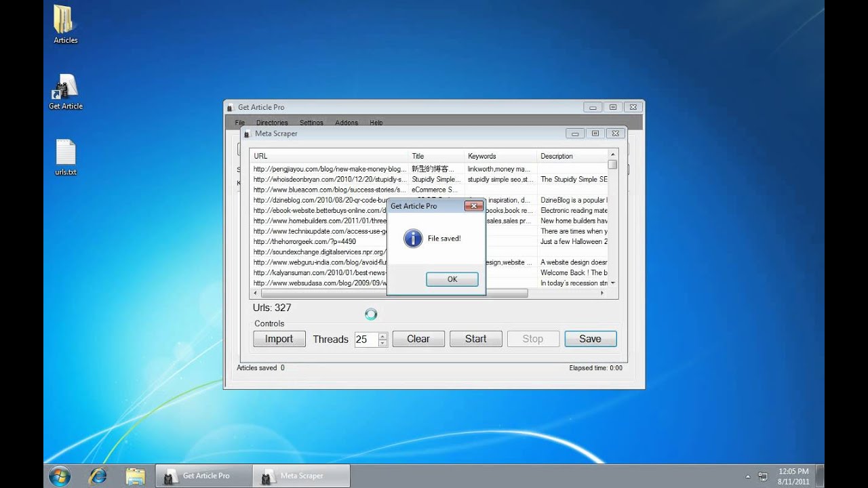Click the Meta Scraper title bar icon
The width and height of the screenshot is (868, 488).
[247, 134]
